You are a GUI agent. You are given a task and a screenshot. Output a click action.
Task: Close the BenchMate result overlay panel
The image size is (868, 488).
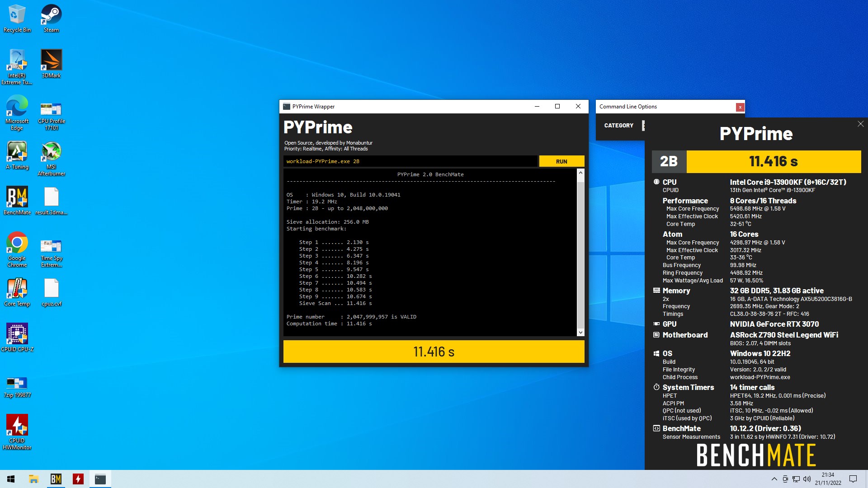tap(860, 124)
